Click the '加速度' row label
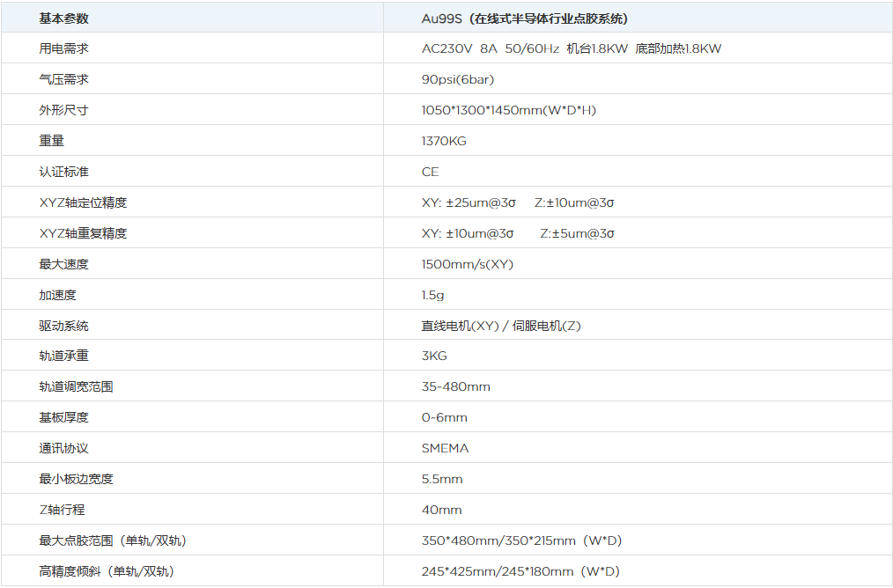This screenshot has width=893, height=588. [57, 295]
